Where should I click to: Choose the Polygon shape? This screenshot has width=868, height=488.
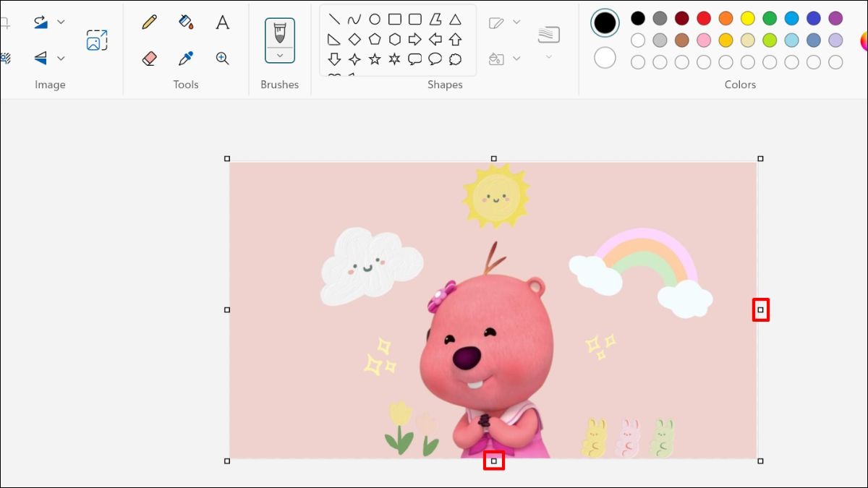pos(435,20)
